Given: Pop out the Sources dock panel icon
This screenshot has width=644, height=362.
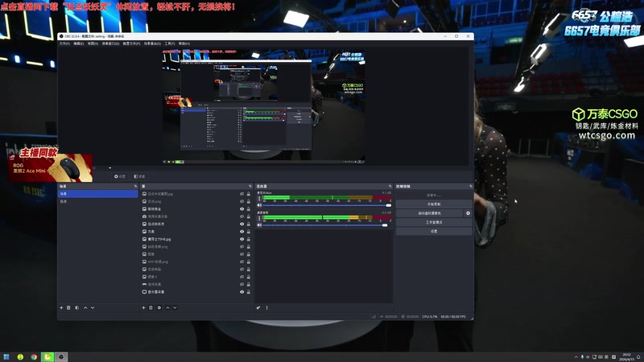Looking at the screenshot, I should (250, 187).
